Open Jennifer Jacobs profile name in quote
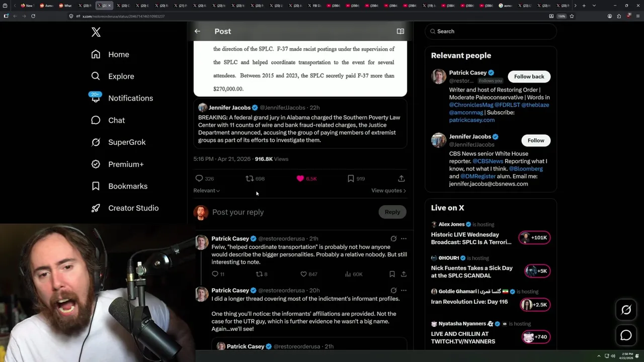This screenshot has width=644, height=362. [229, 108]
